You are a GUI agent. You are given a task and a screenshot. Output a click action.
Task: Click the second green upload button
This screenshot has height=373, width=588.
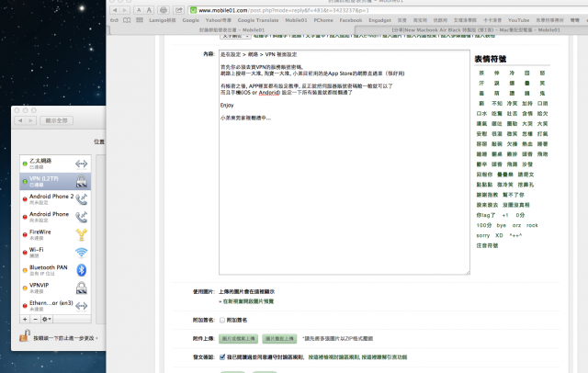[x=279, y=338]
